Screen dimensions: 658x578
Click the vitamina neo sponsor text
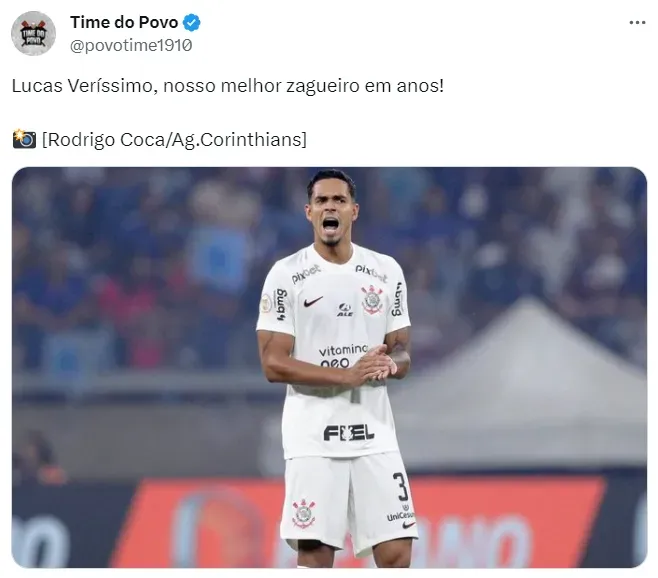point(343,356)
